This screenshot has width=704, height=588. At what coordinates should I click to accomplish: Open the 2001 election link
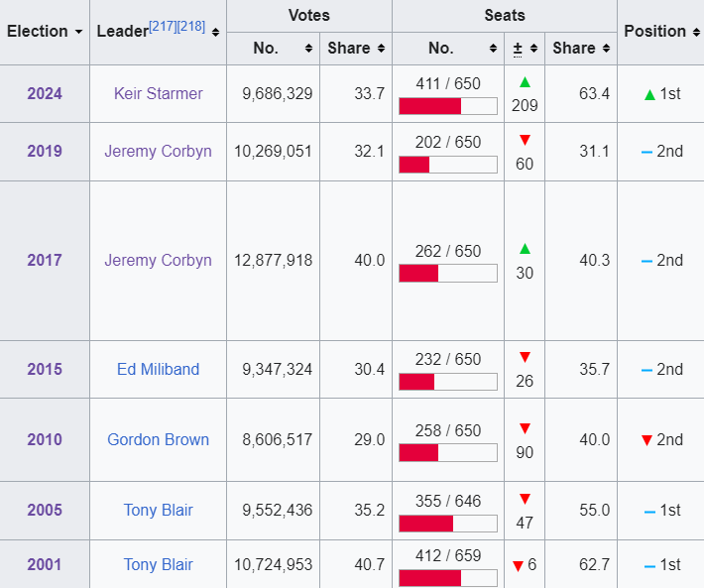point(45,564)
